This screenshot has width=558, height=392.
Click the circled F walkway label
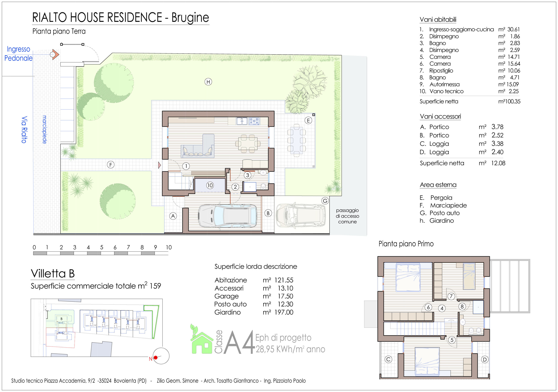(111, 165)
